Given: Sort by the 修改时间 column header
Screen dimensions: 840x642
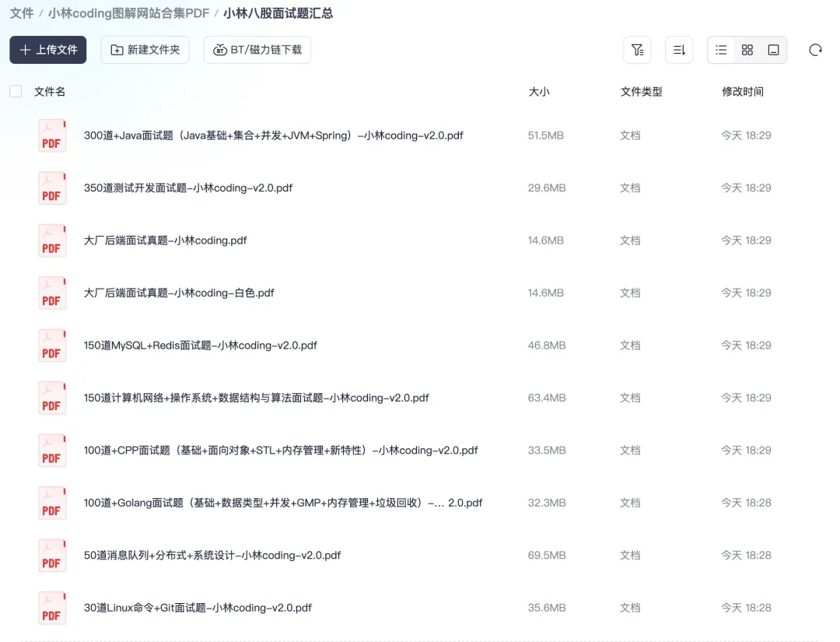Looking at the screenshot, I should pyautogui.click(x=743, y=92).
